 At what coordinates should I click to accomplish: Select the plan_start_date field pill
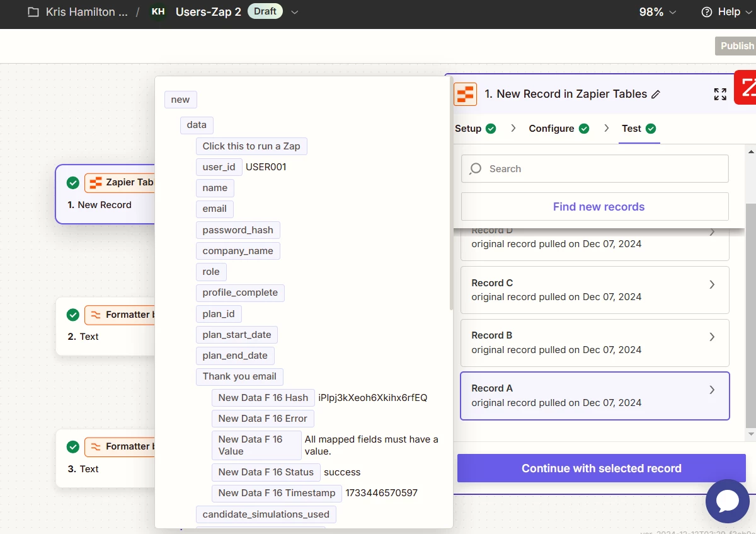point(237,335)
